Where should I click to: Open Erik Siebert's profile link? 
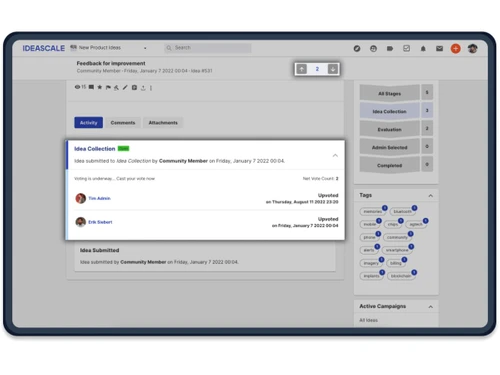coord(100,222)
